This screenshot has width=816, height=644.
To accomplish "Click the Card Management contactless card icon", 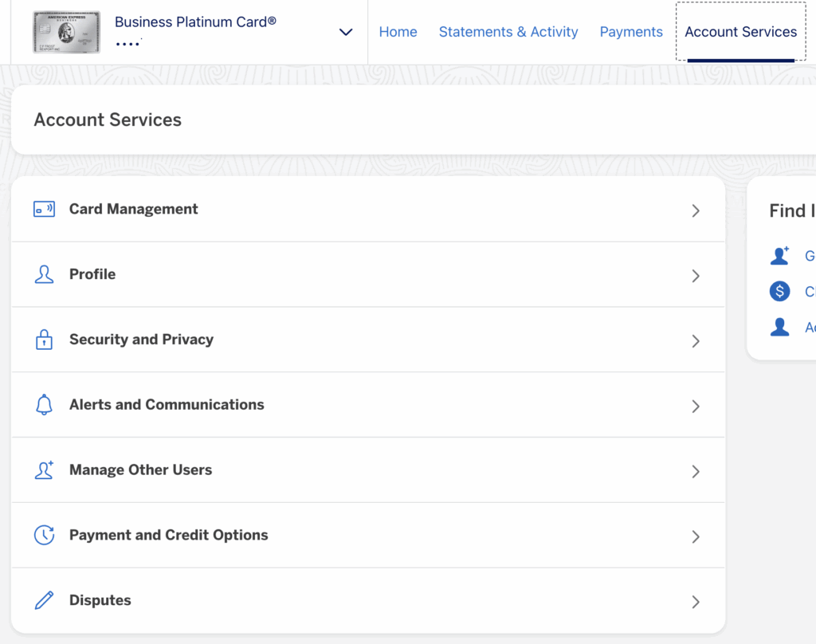I will click(x=44, y=210).
